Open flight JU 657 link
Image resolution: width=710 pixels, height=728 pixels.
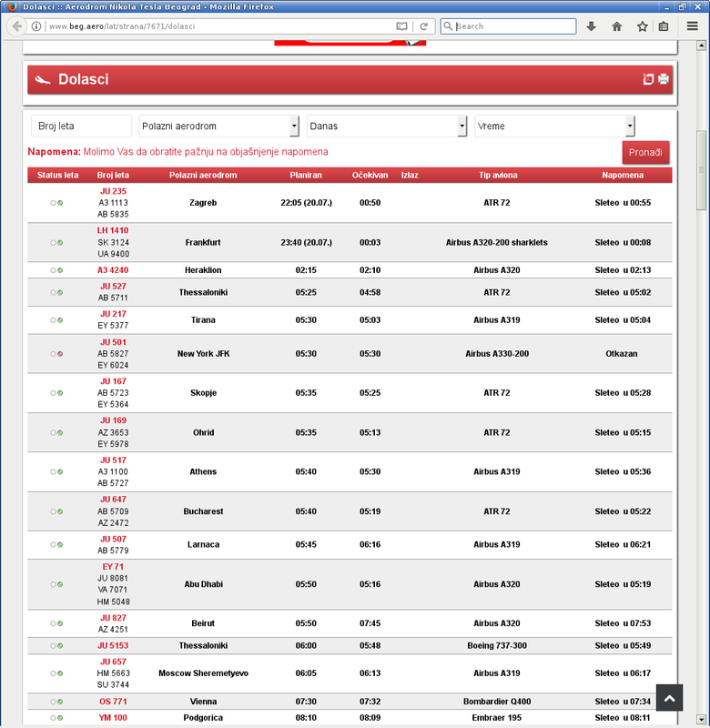coord(113,662)
